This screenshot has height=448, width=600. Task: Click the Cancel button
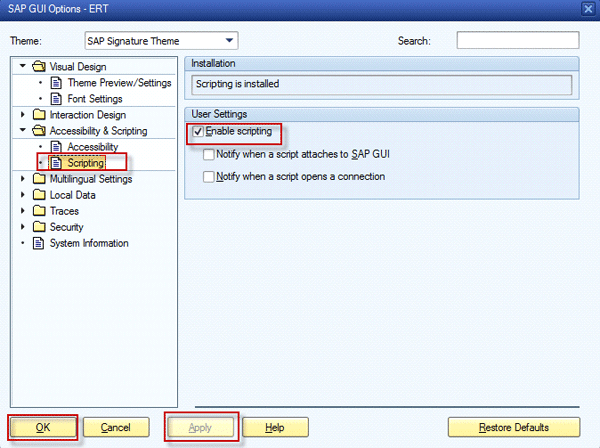coord(116,427)
